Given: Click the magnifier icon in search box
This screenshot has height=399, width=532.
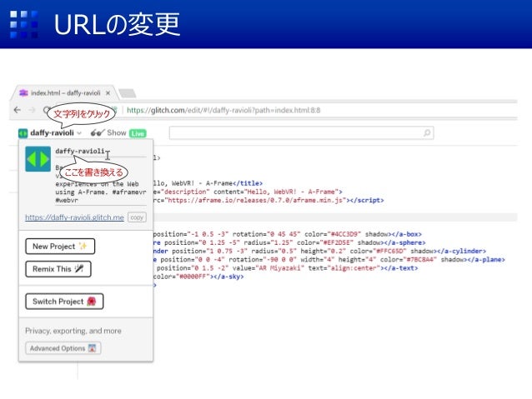Looking at the screenshot, I should coord(427,133).
